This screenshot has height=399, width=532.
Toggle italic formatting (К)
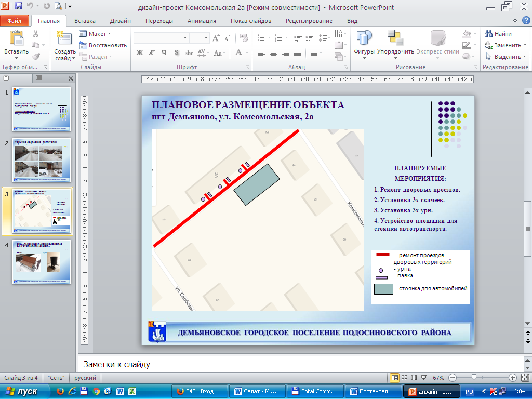[151, 52]
